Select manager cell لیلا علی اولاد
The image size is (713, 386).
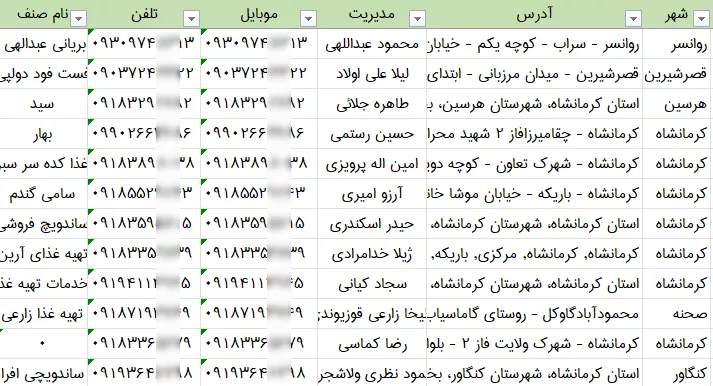point(372,74)
